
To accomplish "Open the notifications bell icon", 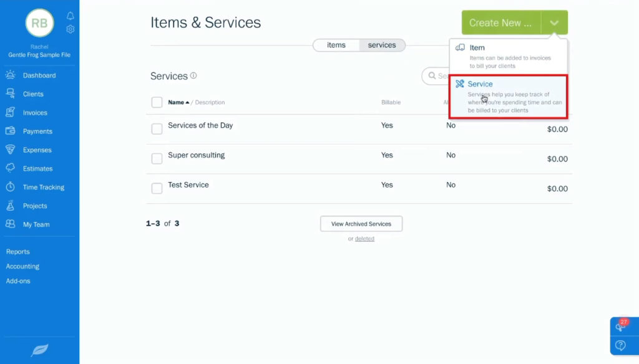I will (x=71, y=15).
